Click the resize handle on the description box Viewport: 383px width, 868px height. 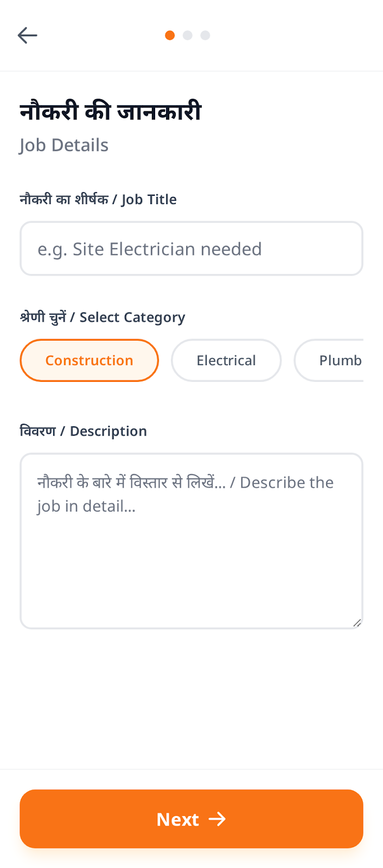pos(358,623)
